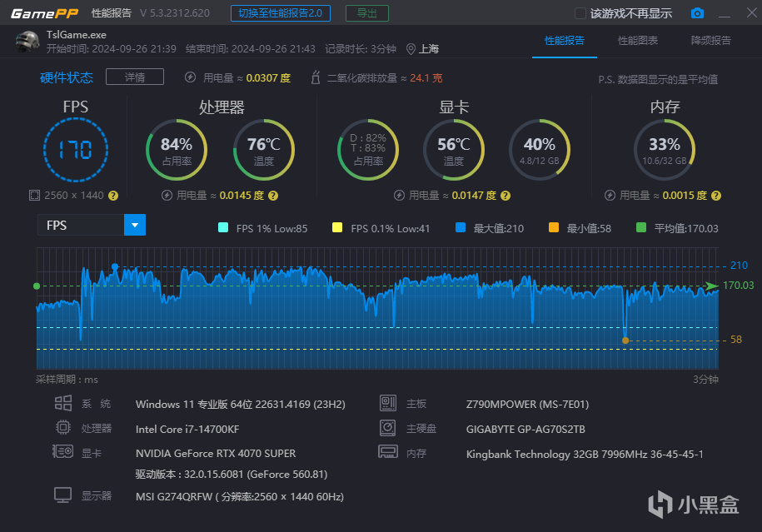Viewport: 762px width, 532px height.
Task: Click the text Intel Core i7-14700KF
Action: pos(187,429)
